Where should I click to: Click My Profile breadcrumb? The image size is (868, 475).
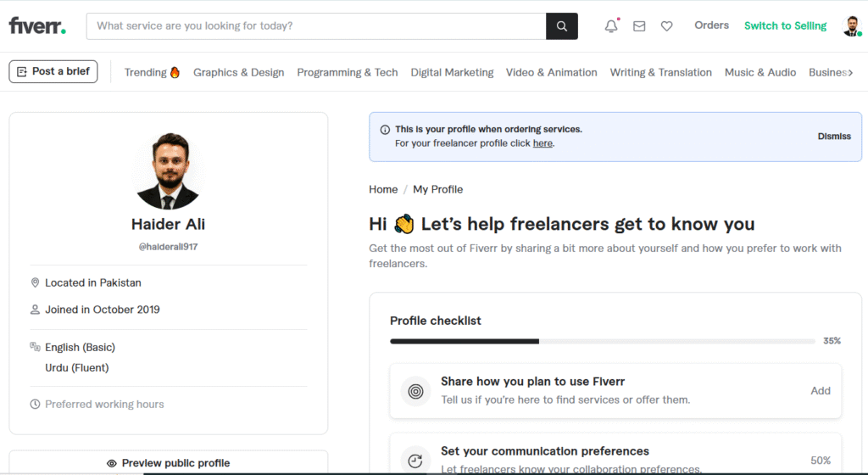coord(438,189)
